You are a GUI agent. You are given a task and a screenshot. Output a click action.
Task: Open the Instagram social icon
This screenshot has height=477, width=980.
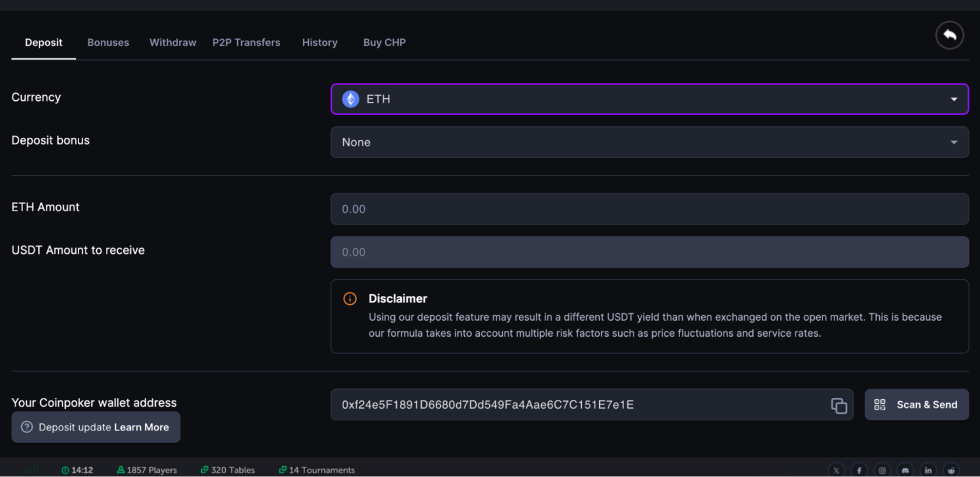(x=882, y=471)
